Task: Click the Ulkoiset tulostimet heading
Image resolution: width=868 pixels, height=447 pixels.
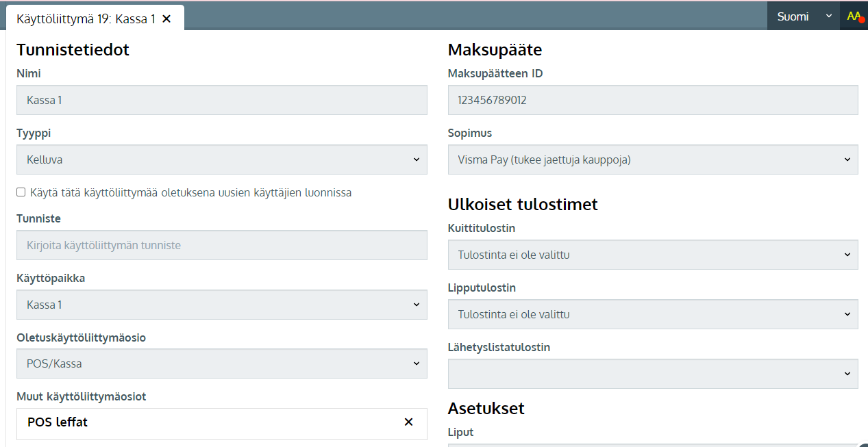Action: coord(523,204)
